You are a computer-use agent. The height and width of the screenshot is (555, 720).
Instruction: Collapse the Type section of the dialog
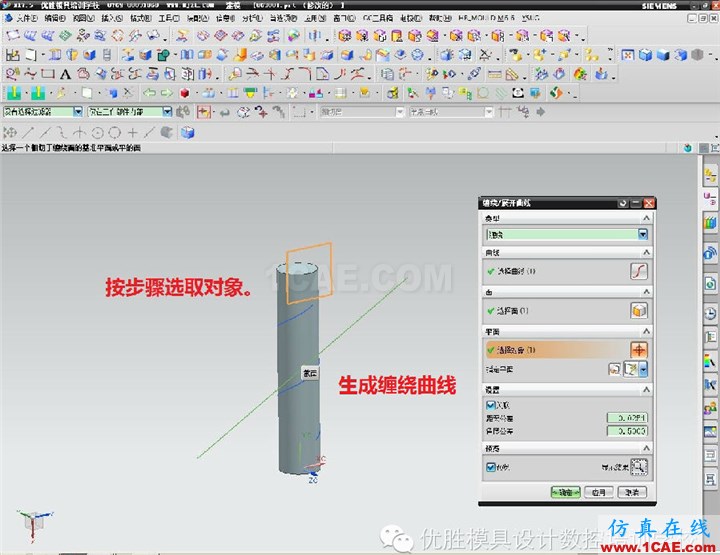[646, 218]
